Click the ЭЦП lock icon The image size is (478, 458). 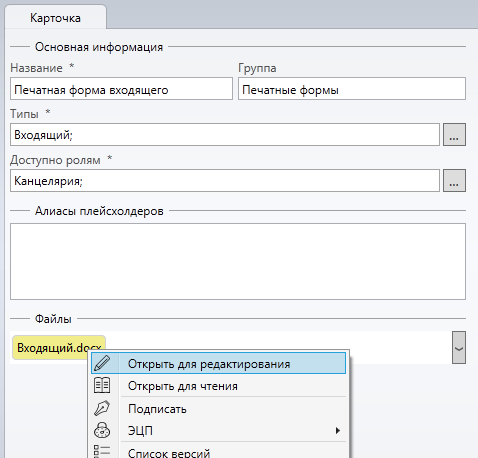tap(102, 430)
